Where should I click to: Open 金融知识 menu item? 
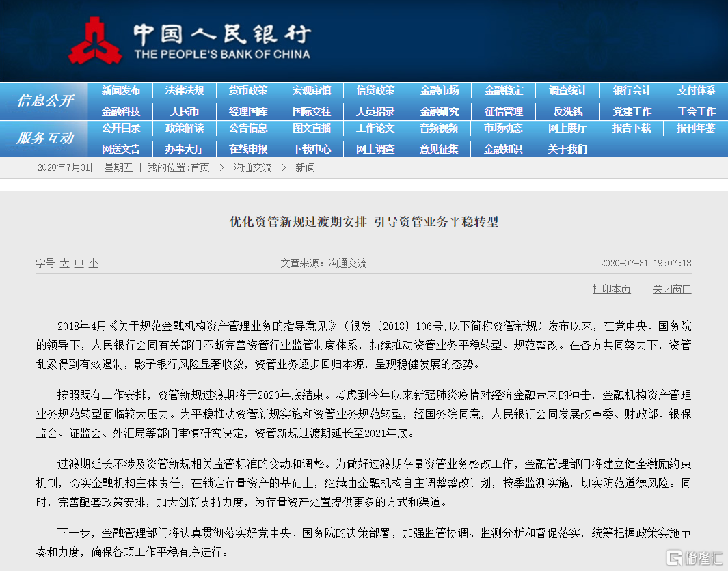pyautogui.click(x=503, y=149)
